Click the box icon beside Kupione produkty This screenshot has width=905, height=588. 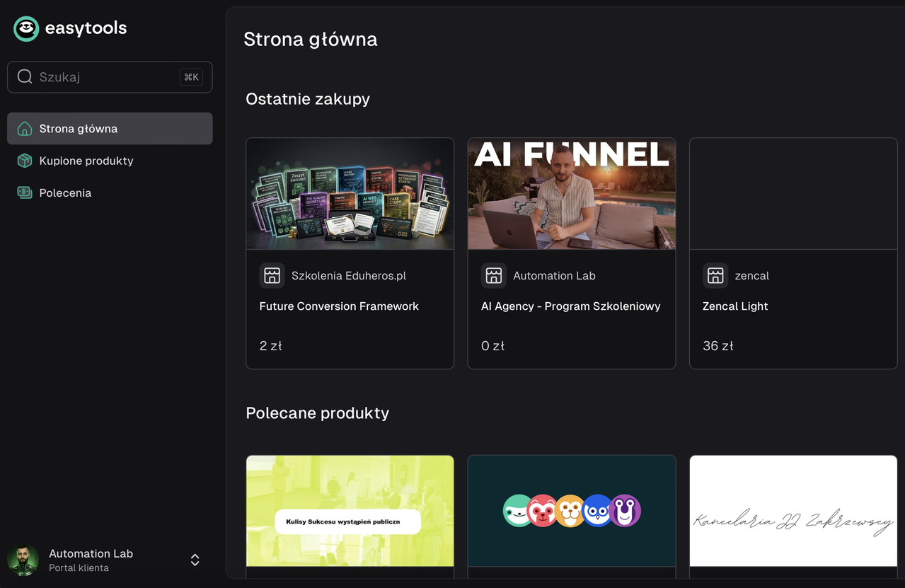[25, 161]
